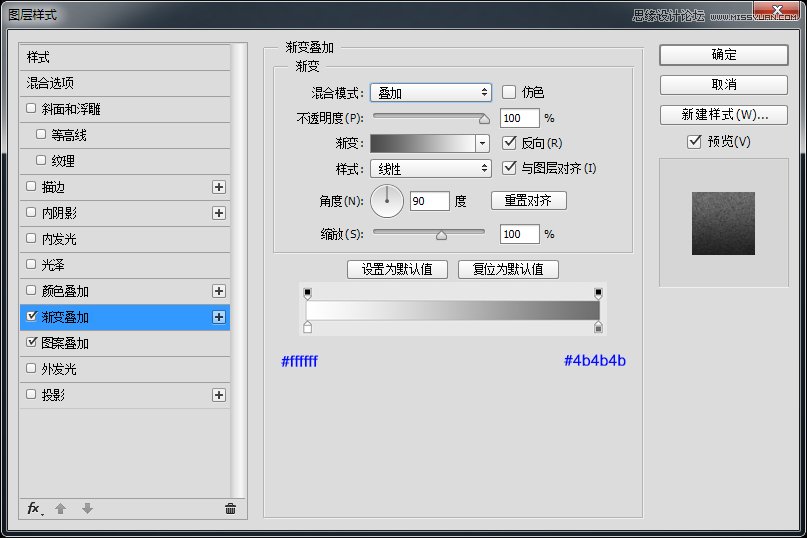Open the fx add-style menu icon
The image size is (807, 538).
coord(34,509)
